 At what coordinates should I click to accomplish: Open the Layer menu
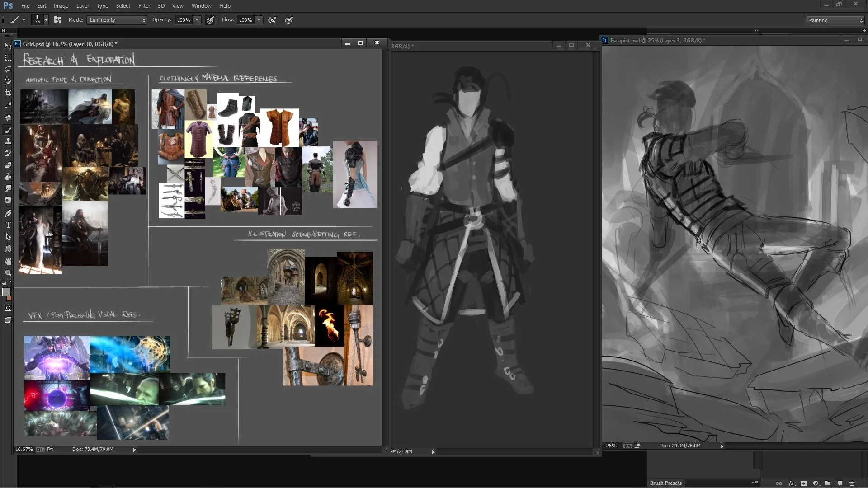83,6
